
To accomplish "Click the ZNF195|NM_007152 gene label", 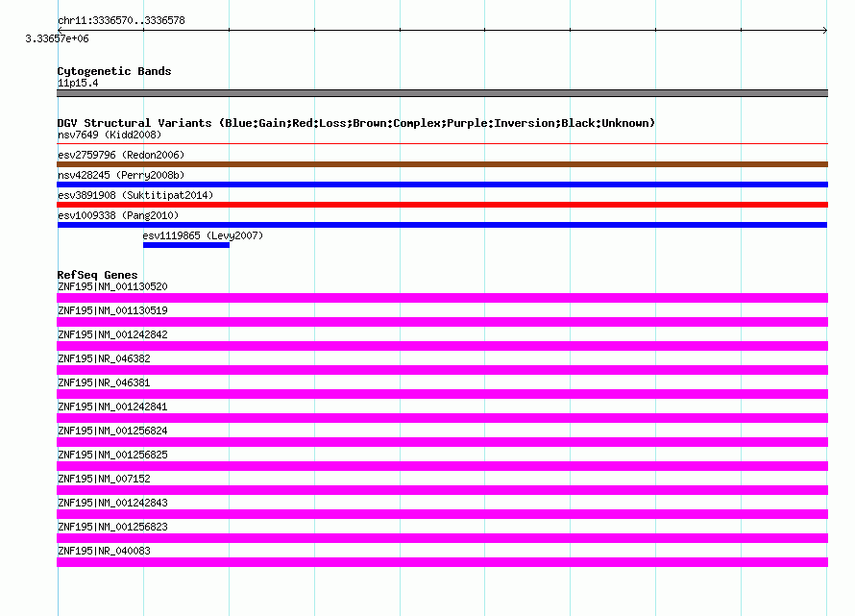I will [104, 479].
